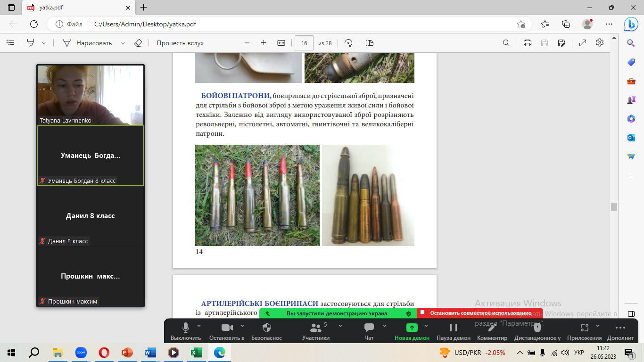The width and height of the screenshot is (644, 362).
Task: Open PowerPoint from the taskbar
Action: click(x=127, y=352)
